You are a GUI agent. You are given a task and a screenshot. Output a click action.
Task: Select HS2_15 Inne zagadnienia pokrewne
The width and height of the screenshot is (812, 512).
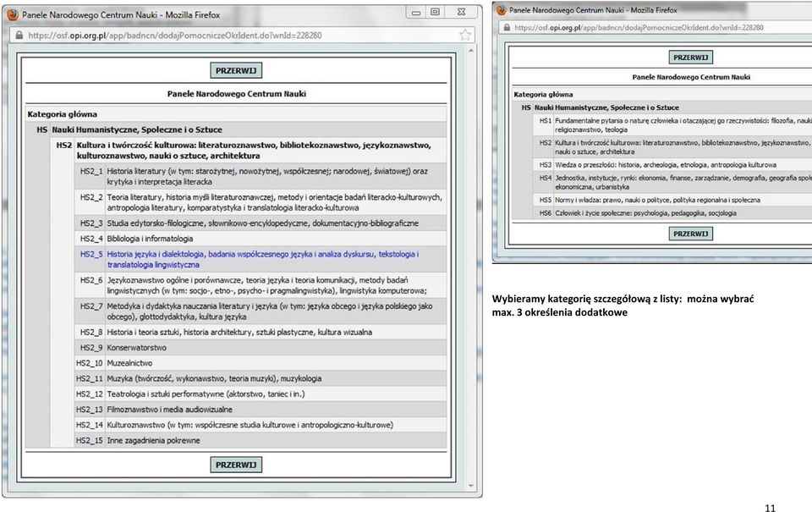[261, 440]
